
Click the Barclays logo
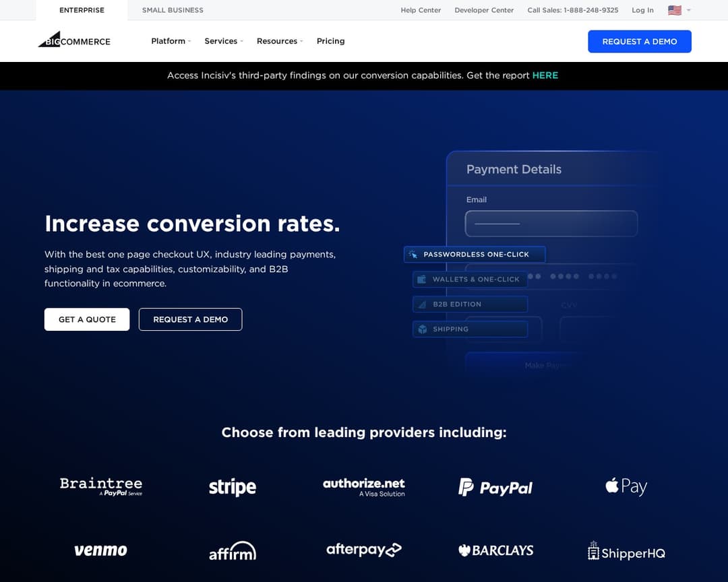click(495, 550)
